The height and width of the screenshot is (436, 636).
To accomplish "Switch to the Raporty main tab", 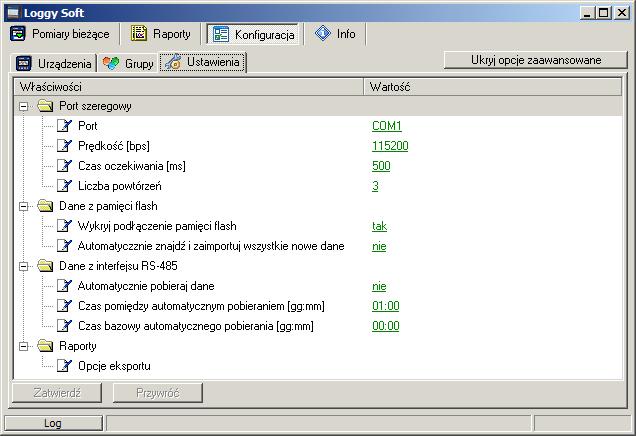I will [161, 34].
